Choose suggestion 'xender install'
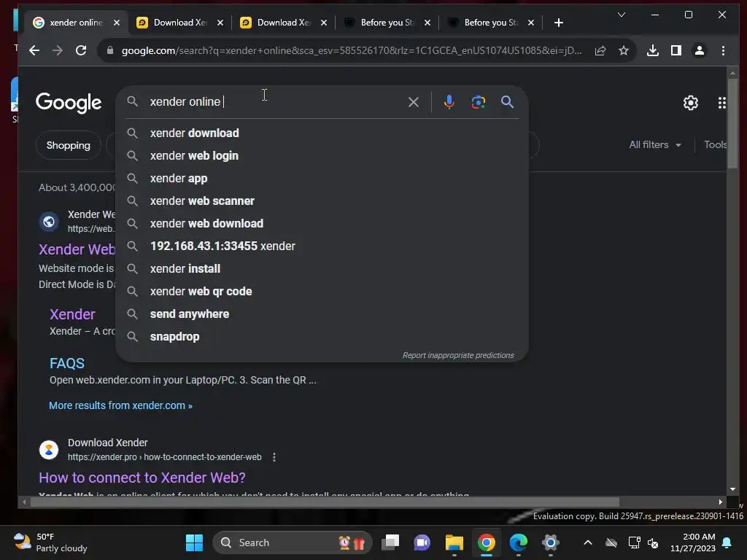Image resolution: width=747 pixels, height=560 pixels. 322,269
